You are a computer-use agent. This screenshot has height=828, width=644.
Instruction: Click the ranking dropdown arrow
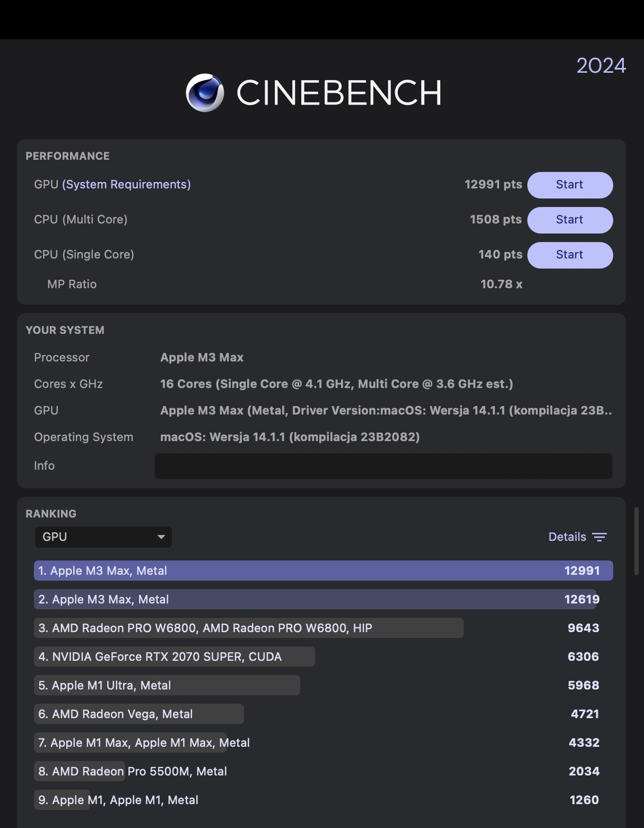tap(161, 537)
